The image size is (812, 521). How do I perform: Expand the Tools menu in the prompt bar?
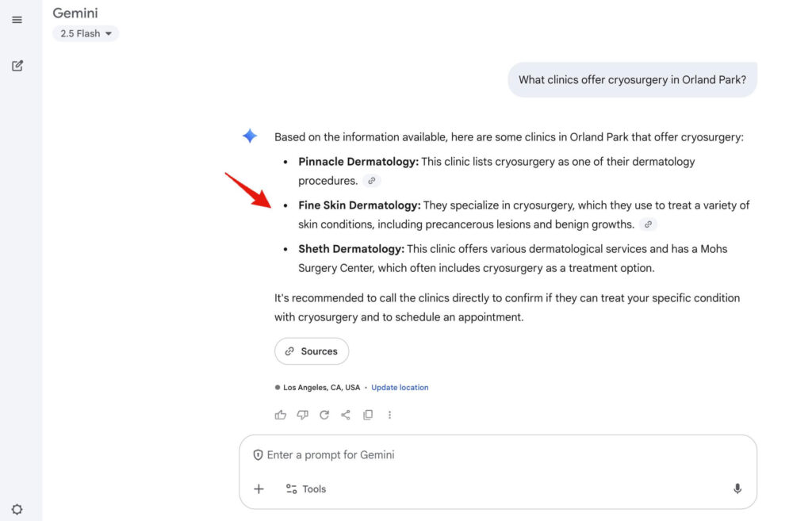305,488
